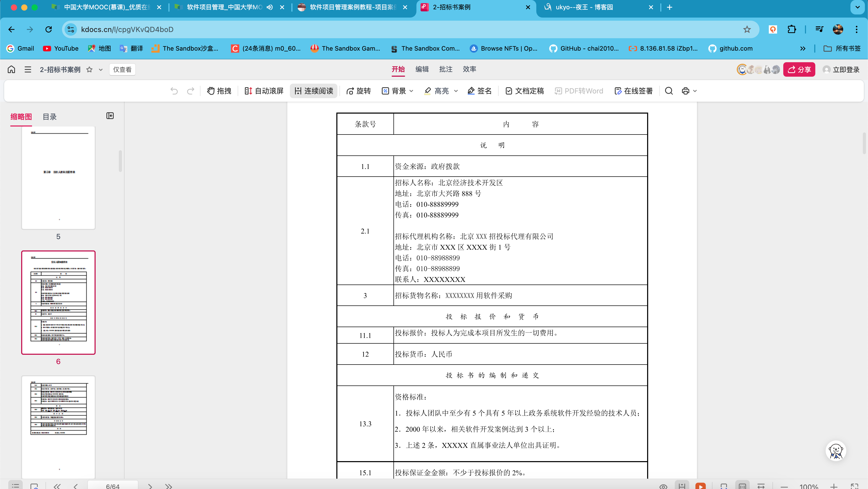Click the document vertical scrollbar
868x489 pixels.
(864, 143)
